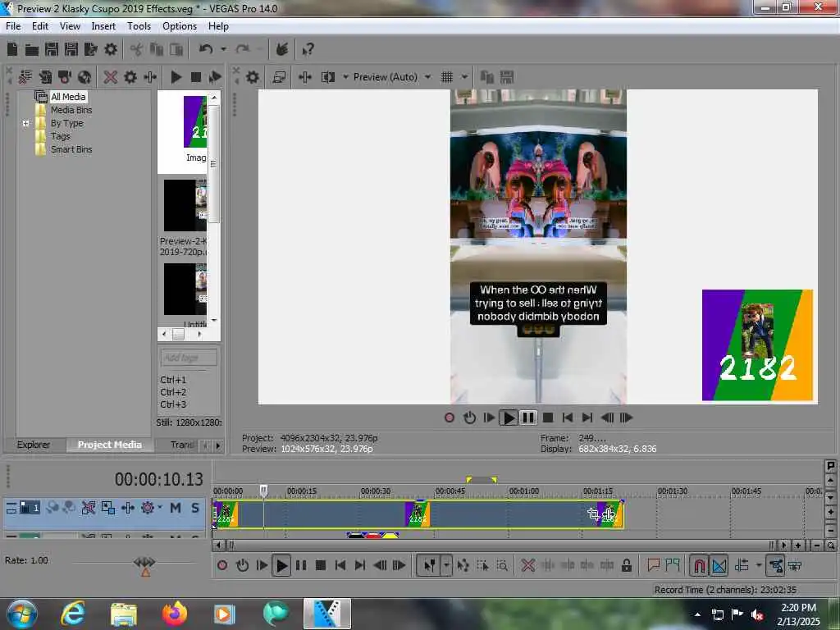Click the 00:00:45 mark on the timeline ruler
Image resolution: width=840 pixels, height=630 pixels.
coord(450,491)
